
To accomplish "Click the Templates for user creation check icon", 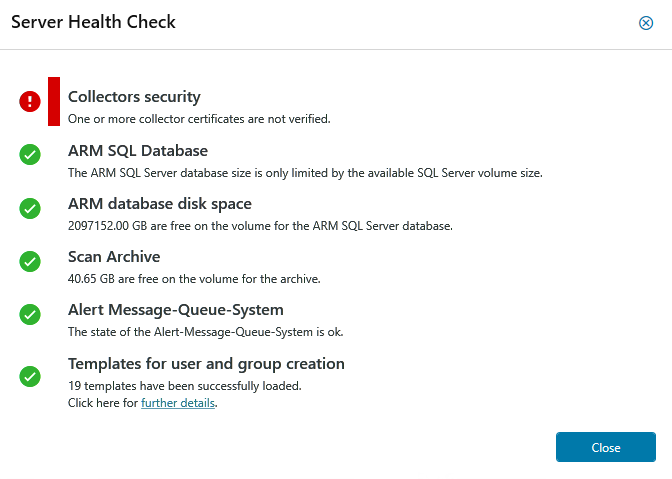I will point(30,376).
